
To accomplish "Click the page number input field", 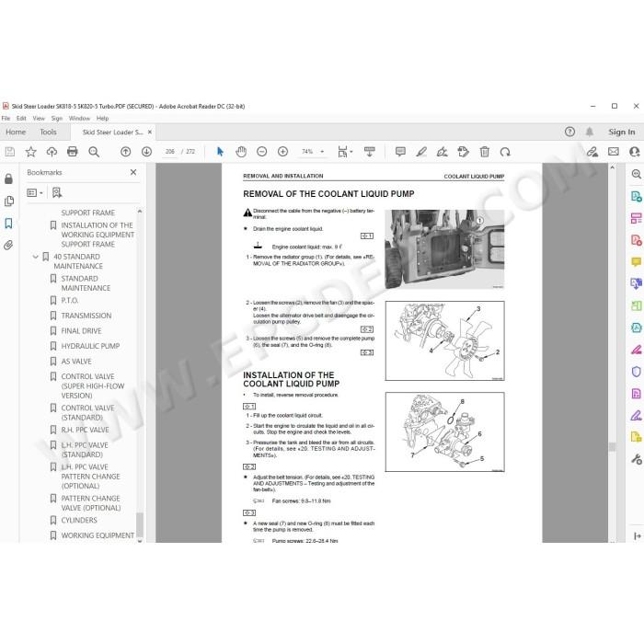I will [170, 152].
